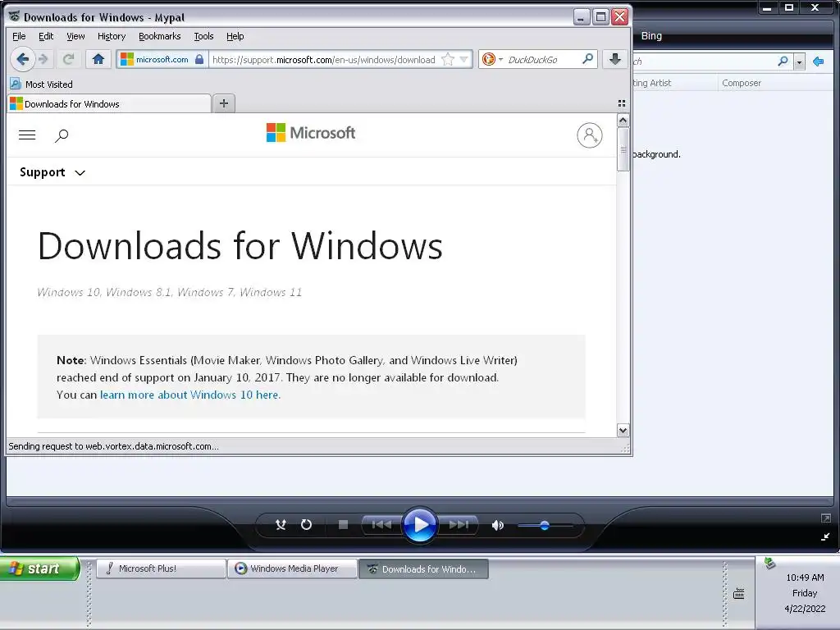Open the Windows start button
840x630 pixels.
(40, 568)
